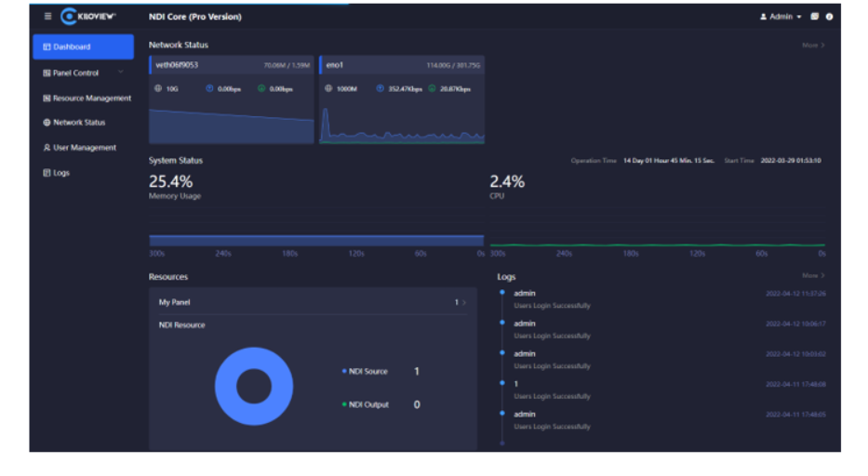Click the memory usage chart bar
The height and width of the screenshot is (476, 868).
click(x=316, y=240)
